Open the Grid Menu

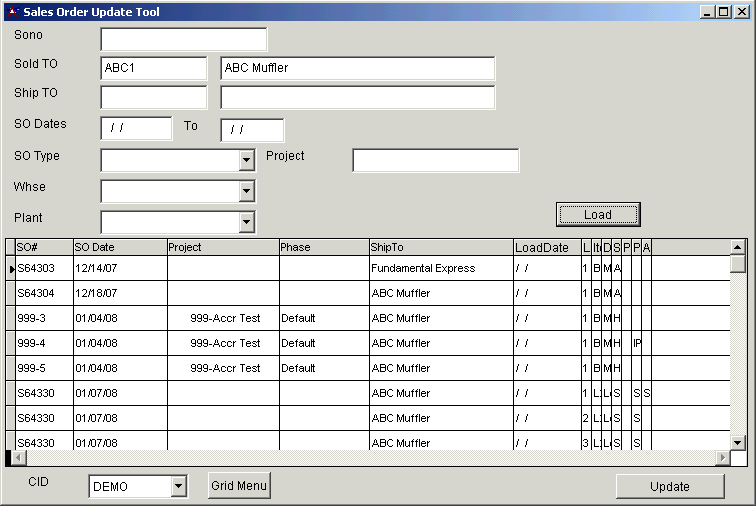239,486
